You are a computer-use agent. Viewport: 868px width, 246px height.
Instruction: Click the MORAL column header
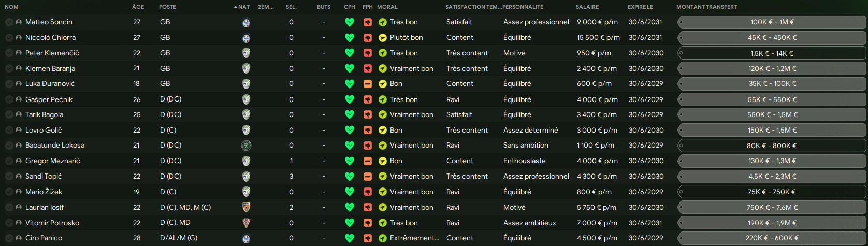tap(387, 7)
